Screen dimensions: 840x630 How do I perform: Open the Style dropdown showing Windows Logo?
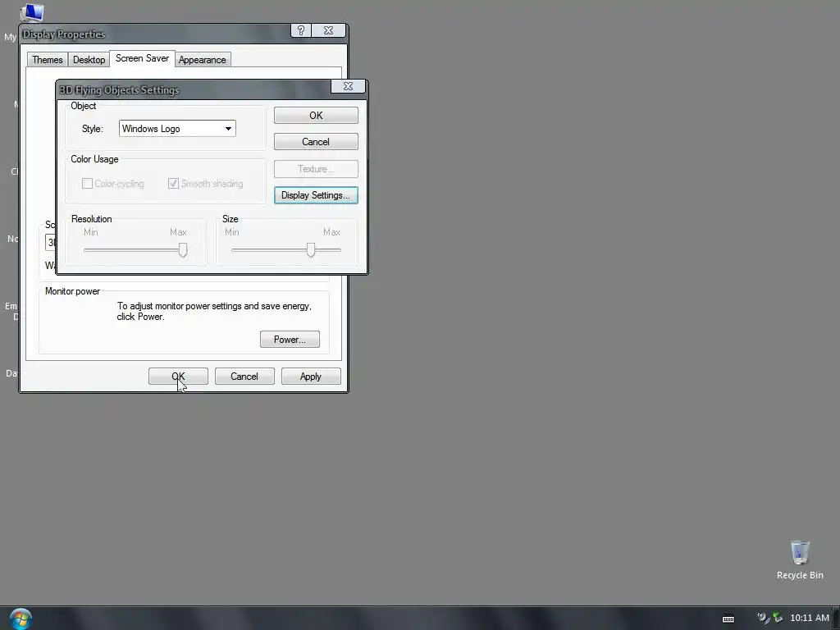pyautogui.click(x=177, y=129)
